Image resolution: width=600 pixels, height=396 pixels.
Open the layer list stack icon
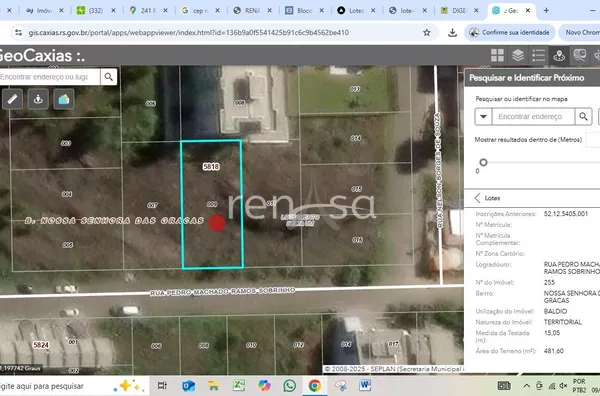518,55
